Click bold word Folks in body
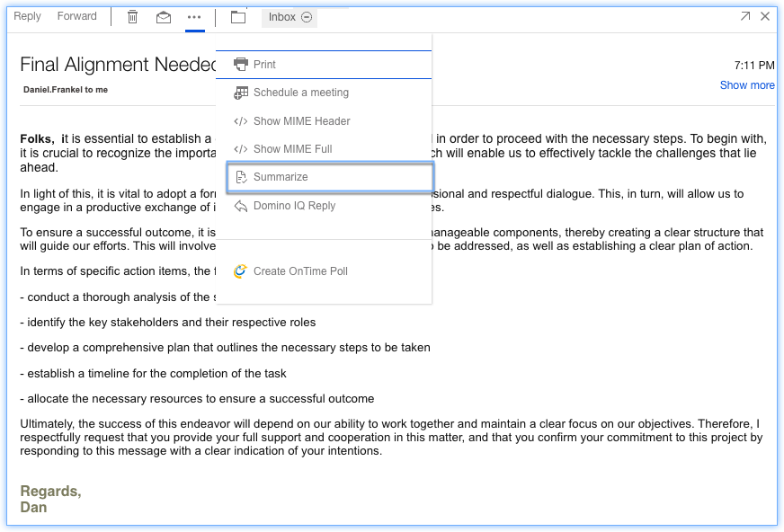 coord(37,139)
